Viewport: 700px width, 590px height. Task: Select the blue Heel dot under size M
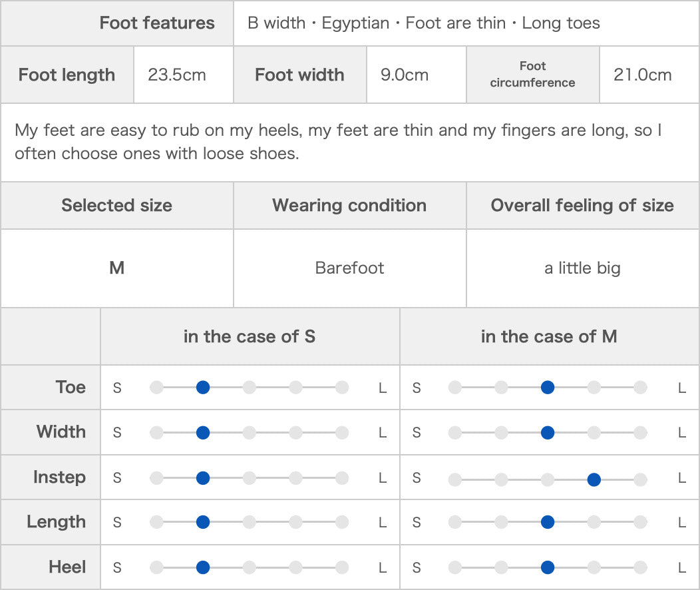pos(548,567)
